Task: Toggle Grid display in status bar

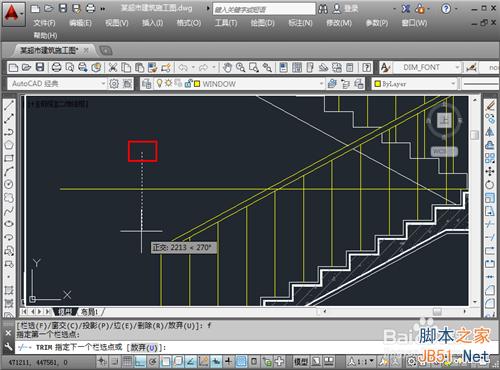Action: (127, 361)
